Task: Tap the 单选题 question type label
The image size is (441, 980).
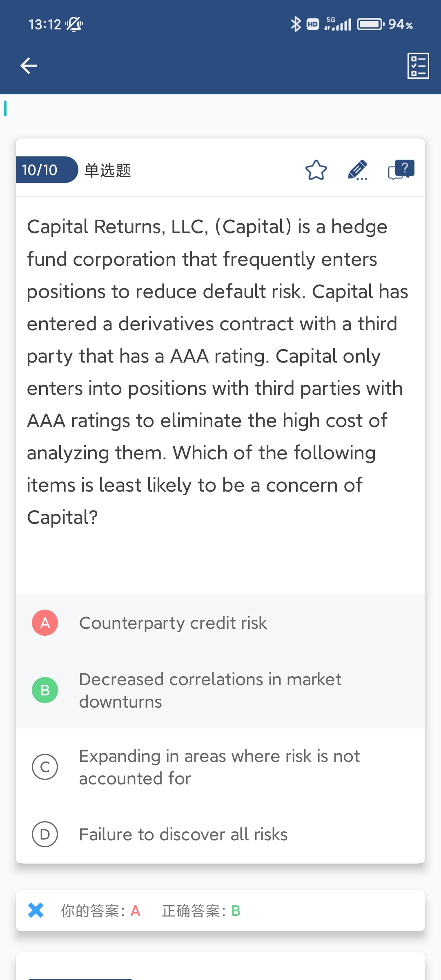Action: pyautogui.click(x=107, y=170)
